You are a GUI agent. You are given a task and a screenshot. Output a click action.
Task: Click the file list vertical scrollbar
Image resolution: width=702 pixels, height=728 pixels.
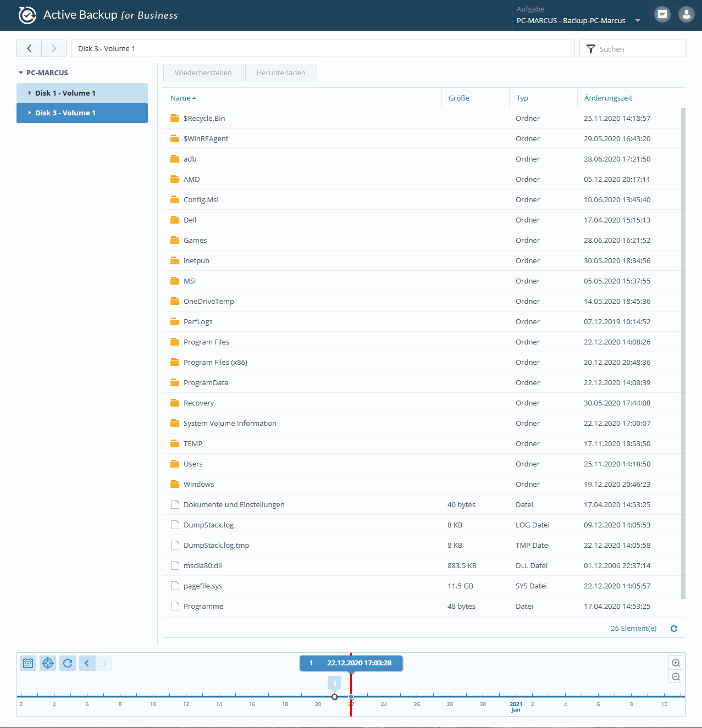[x=683, y=353]
